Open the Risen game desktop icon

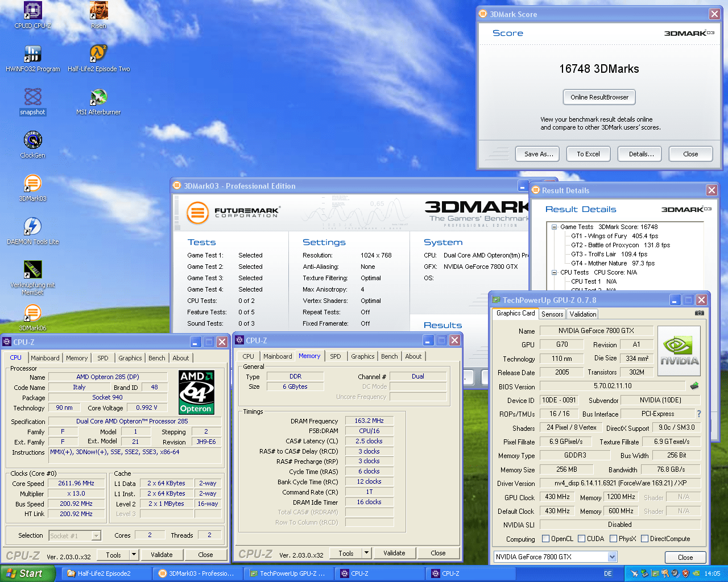point(98,15)
